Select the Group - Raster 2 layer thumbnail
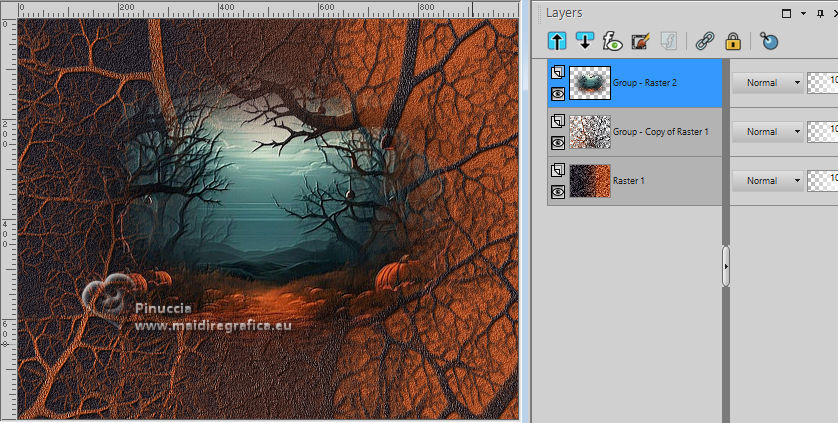Screen dimensions: 838x423 point(589,83)
